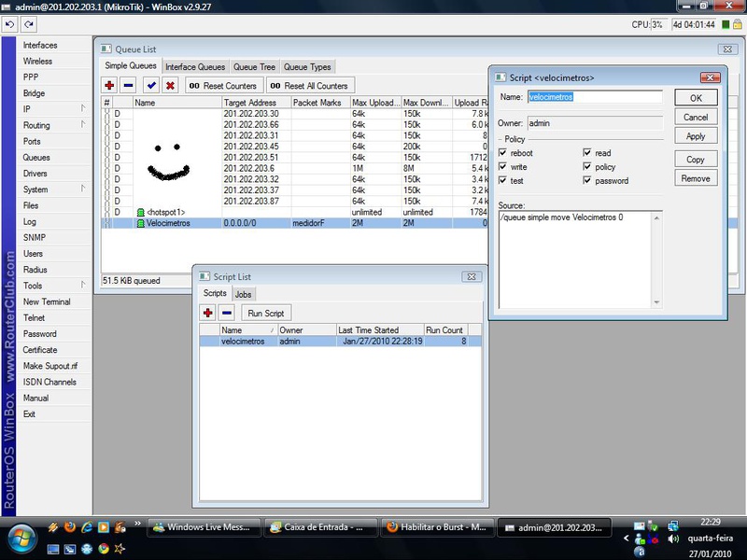Image resolution: width=747 pixels, height=560 pixels.
Task: Expand the Routing submenu
Action: pos(37,125)
